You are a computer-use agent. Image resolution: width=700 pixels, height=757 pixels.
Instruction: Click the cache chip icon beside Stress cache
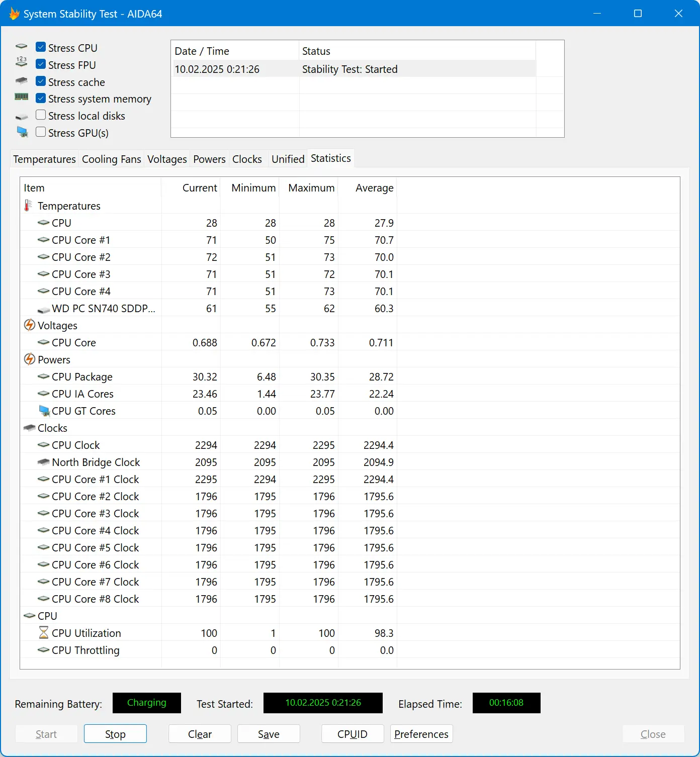(x=21, y=80)
